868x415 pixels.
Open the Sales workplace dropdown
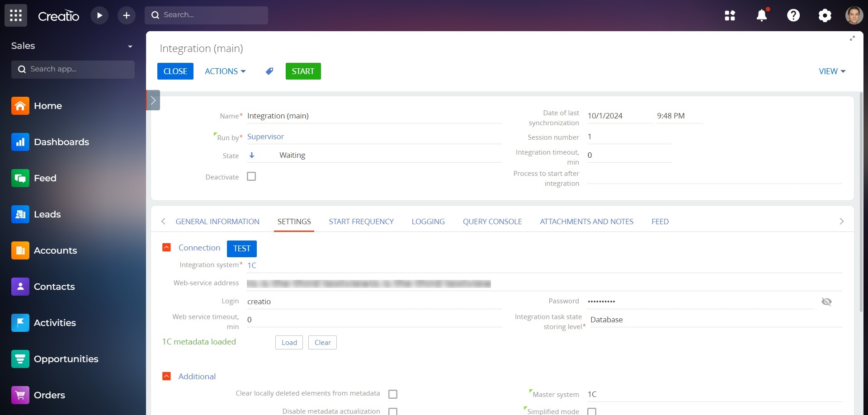click(130, 46)
